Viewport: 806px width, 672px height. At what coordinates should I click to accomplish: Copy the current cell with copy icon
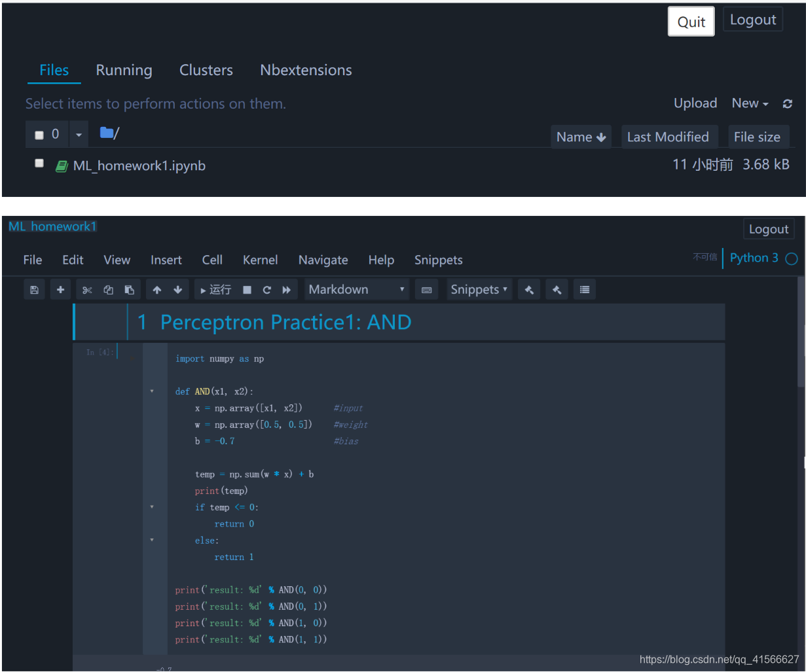pyautogui.click(x=107, y=289)
